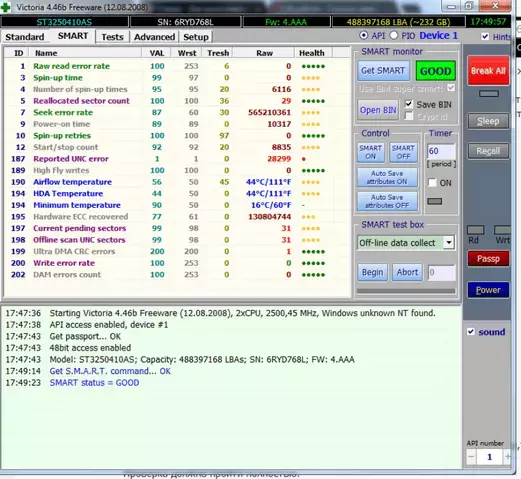Click the Hardware ECC recovered row
The height and width of the screenshot is (479, 521).
177,217
